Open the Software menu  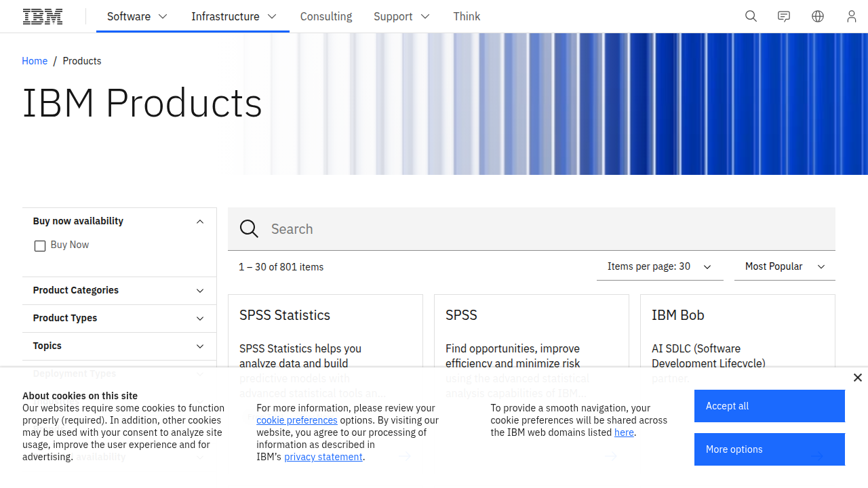(138, 16)
